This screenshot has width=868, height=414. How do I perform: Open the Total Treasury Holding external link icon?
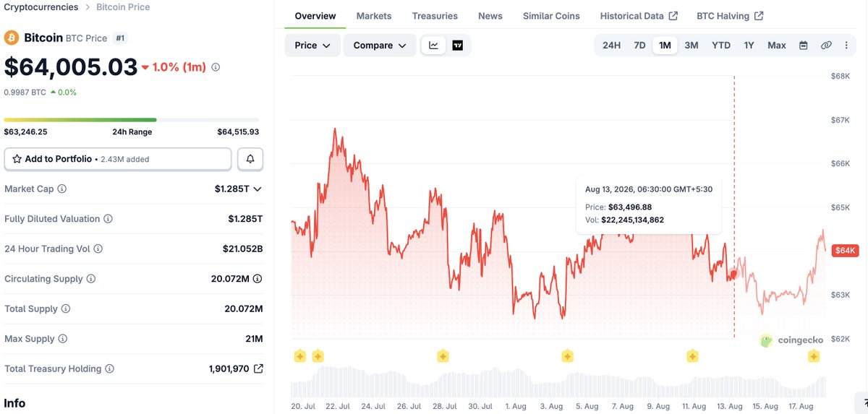(x=258, y=368)
